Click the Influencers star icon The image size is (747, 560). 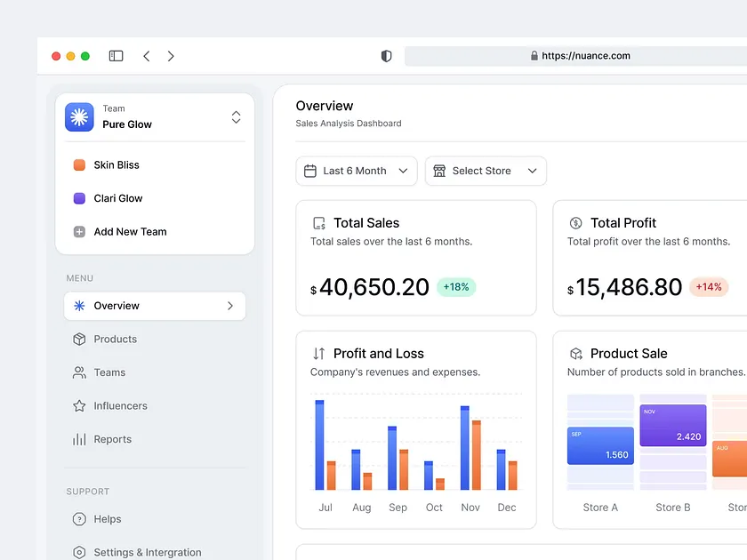79,405
